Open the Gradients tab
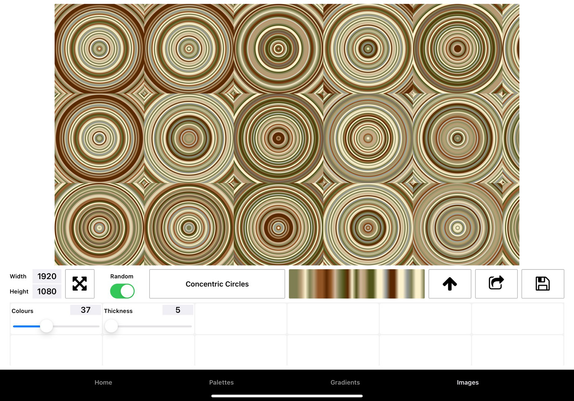 point(345,382)
